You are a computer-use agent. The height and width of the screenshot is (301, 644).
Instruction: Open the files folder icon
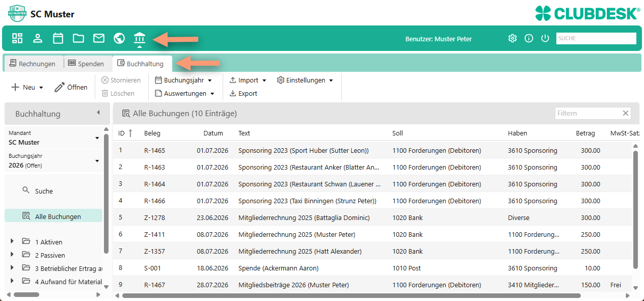point(78,38)
